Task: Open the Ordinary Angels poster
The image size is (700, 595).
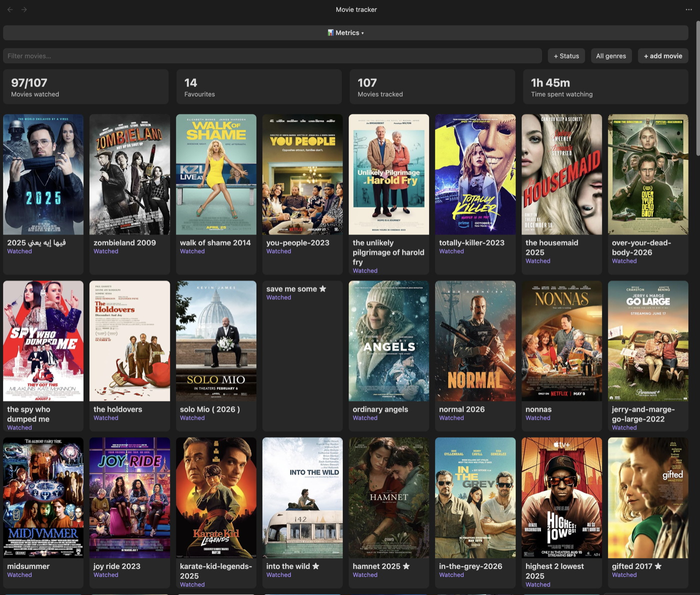Action: click(389, 341)
